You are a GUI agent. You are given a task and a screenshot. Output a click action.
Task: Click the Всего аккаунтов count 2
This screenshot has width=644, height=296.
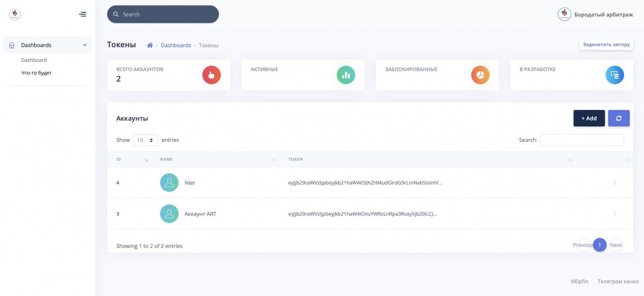point(119,79)
